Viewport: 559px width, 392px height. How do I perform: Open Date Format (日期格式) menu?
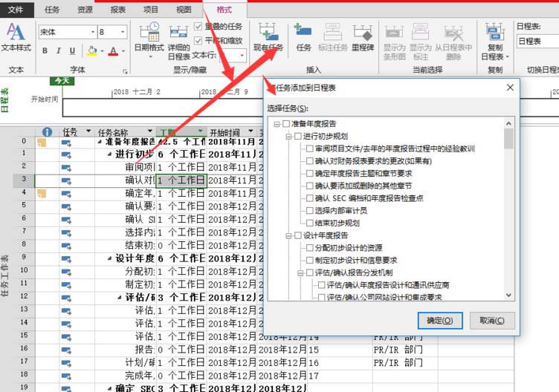(149, 41)
